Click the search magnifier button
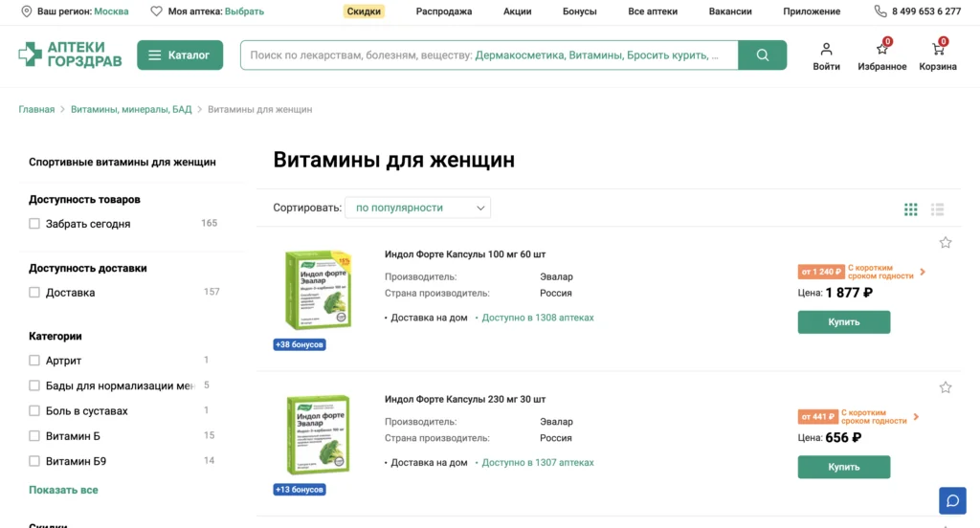Screen dimensions: 980x528 pyautogui.click(x=762, y=55)
